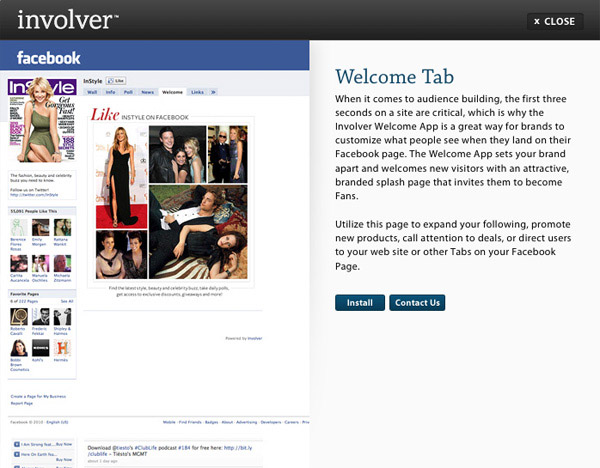Screen dimensions: 600x468
Task: Click Michaela Zitzmann's fan avatar
Action: (x=62, y=264)
